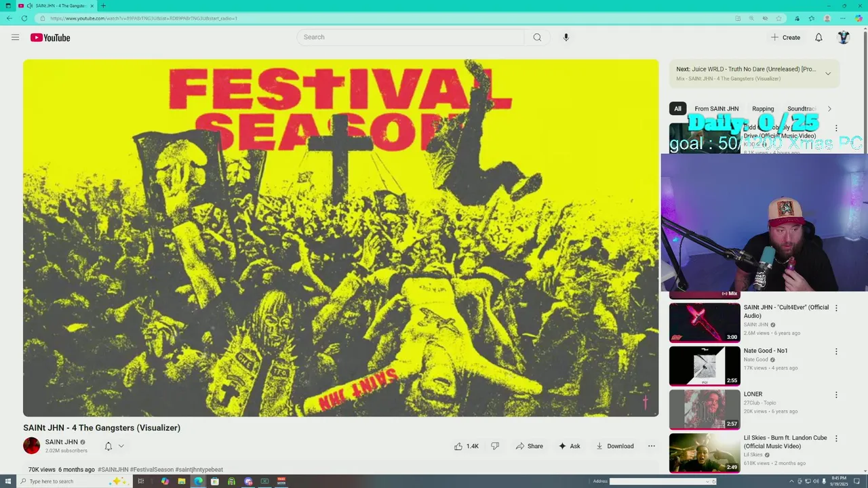The width and height of the screenshot is (868, 488).
Task: Click the Nate Good - No1 title
Action: [766, 351]
